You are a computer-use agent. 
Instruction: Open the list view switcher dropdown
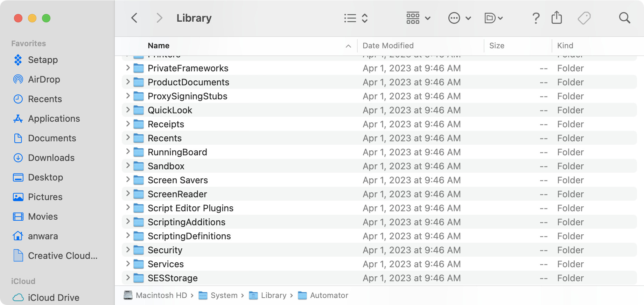click(x=356, y=18)
